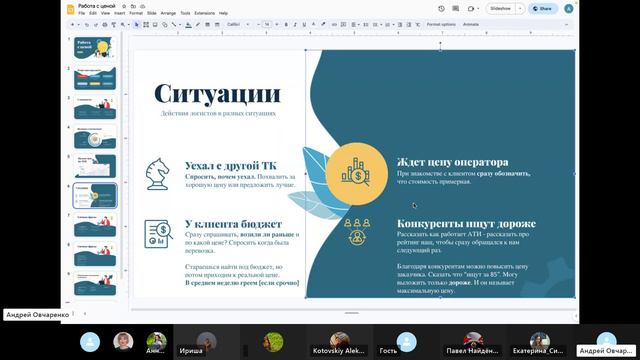Open the Arrange menu
The height and width of the screenshot is (360, 640).
168,13
